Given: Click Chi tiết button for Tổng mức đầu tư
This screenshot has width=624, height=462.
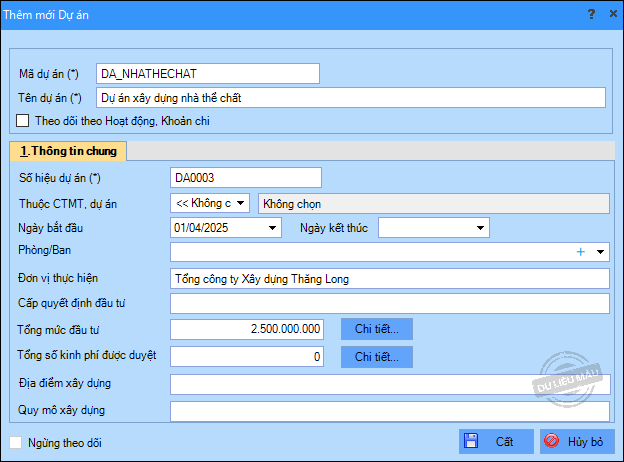Looking at the screenshot, I should pos(377,328).
